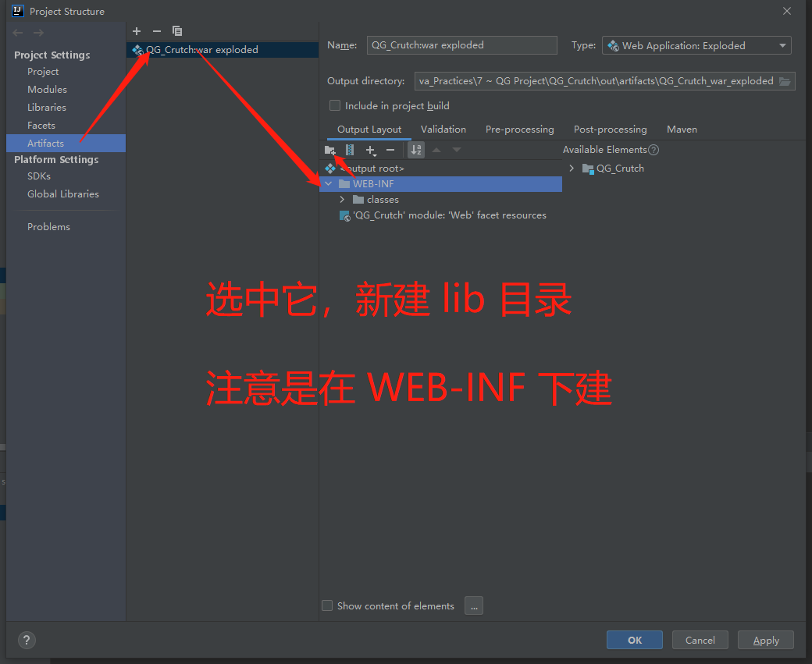
Task: Copy the selected artifact icon
Action: (177, 31)
